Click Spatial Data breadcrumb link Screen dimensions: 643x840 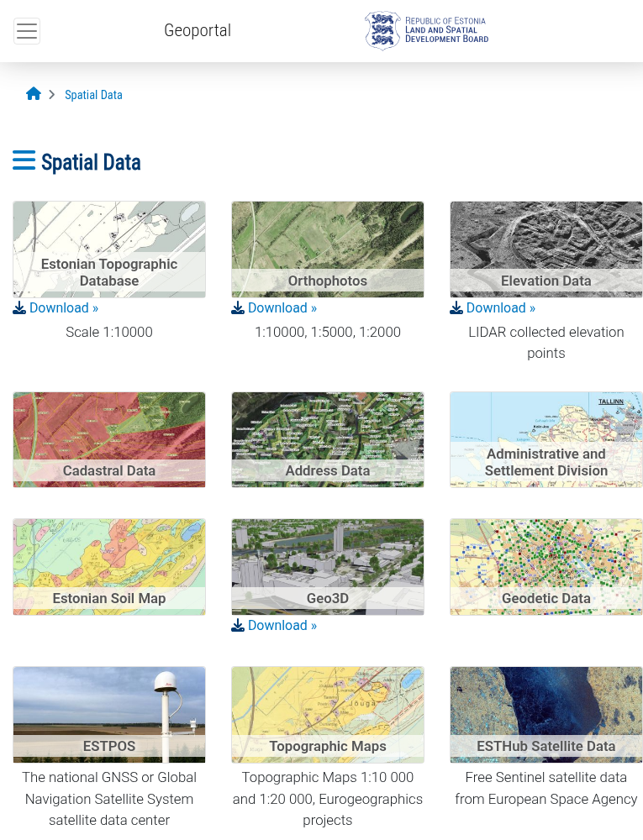(x=93, y=95)
